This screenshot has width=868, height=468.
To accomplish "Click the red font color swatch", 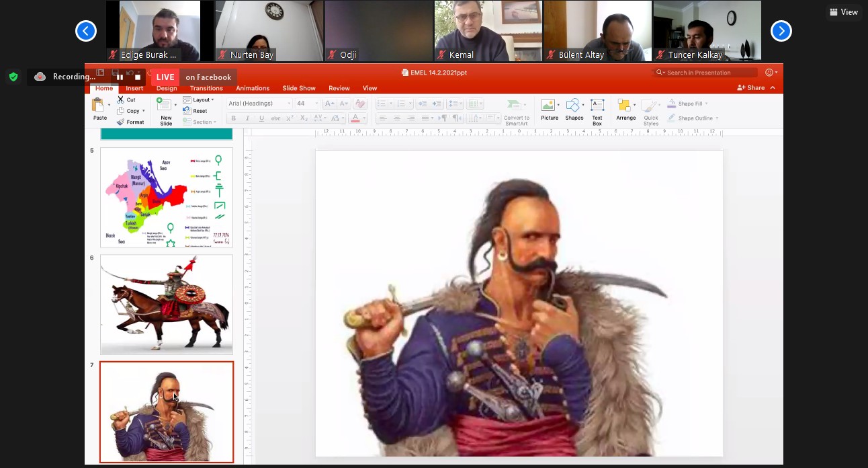I will click(355, 119).
